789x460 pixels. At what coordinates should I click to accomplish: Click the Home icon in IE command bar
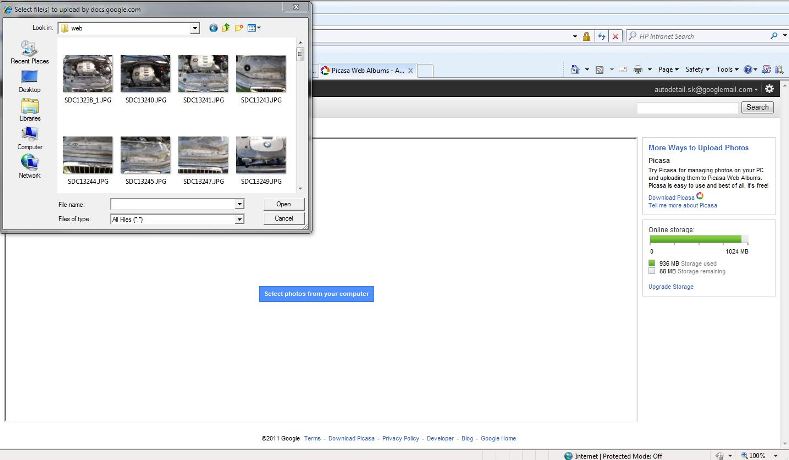click(x=575, y=69)
